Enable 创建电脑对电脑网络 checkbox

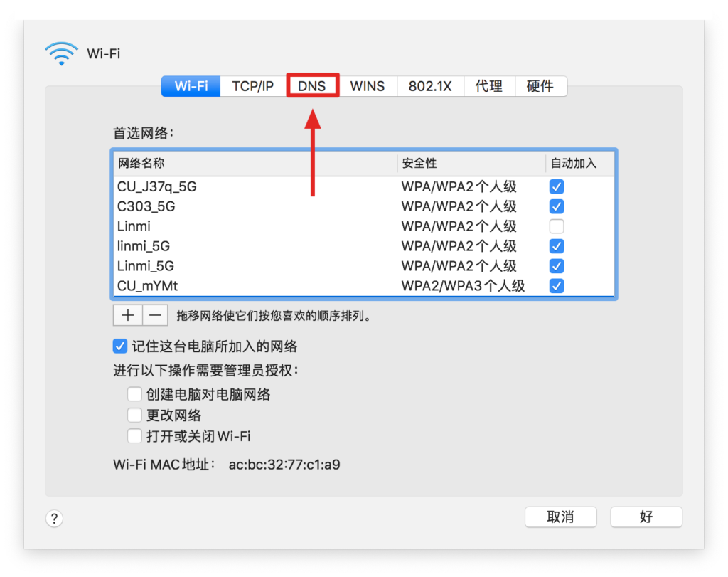[x=134, y=394]
